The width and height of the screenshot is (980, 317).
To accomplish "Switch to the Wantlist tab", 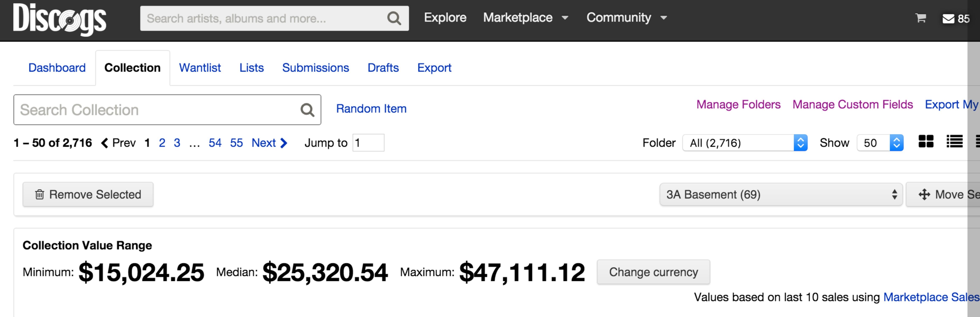I will [200, 68].
